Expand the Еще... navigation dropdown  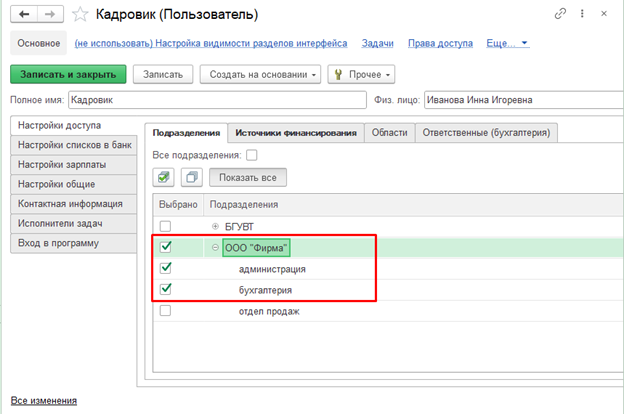tap(507, 43)
